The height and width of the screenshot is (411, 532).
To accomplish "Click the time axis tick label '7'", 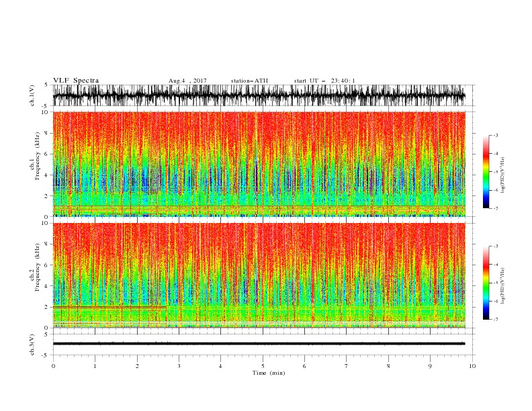I will (347, 366).
